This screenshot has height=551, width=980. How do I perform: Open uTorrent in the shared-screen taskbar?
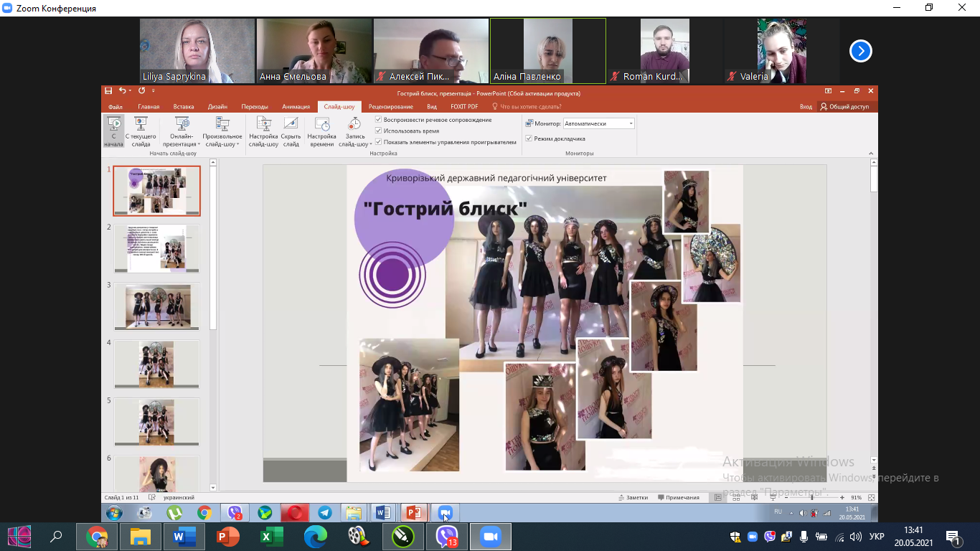point(174,513)
